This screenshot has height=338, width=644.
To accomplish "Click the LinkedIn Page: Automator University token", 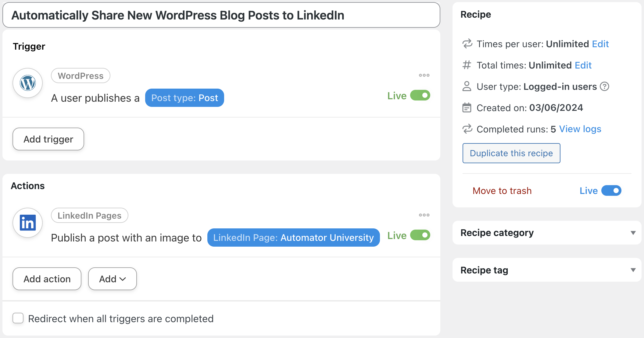I will [x=293, y=238].
